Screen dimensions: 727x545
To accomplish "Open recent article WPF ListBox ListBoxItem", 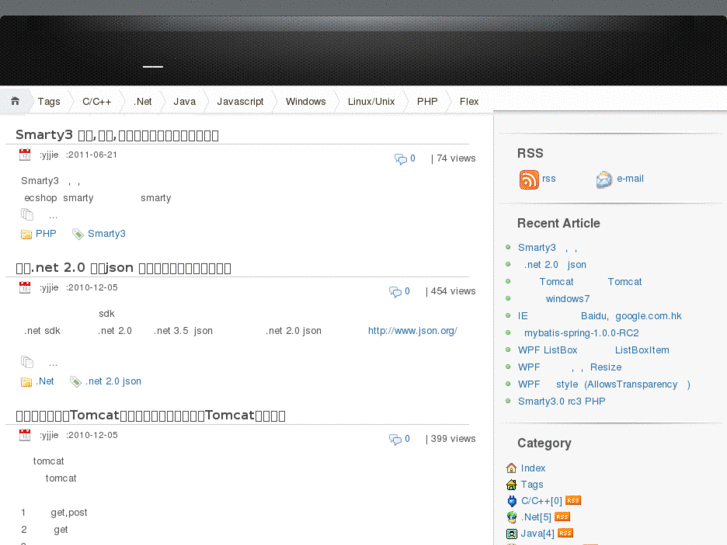I will [593, 351].
